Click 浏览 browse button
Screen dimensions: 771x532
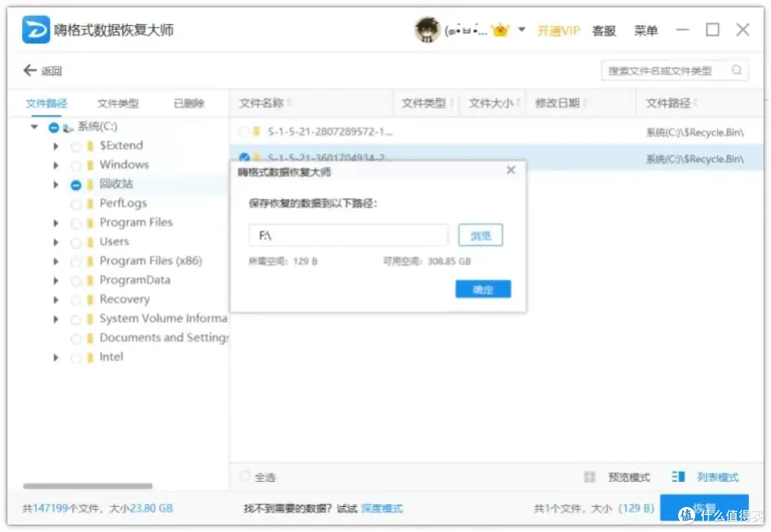(480, 235)
